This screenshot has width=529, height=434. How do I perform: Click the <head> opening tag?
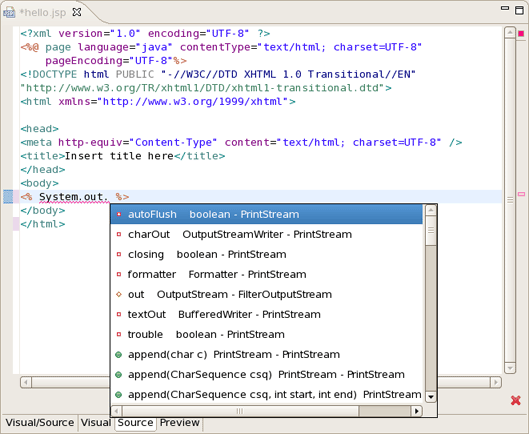pos(39,129)
